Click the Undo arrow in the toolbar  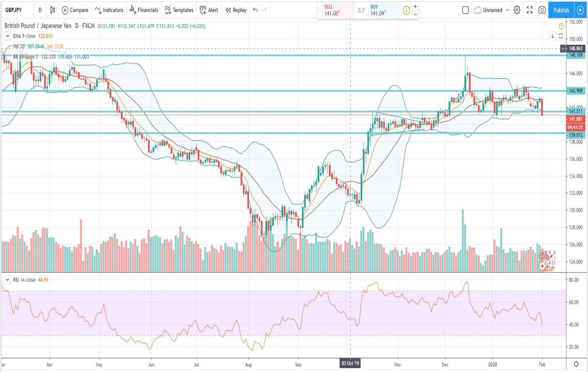255,10
